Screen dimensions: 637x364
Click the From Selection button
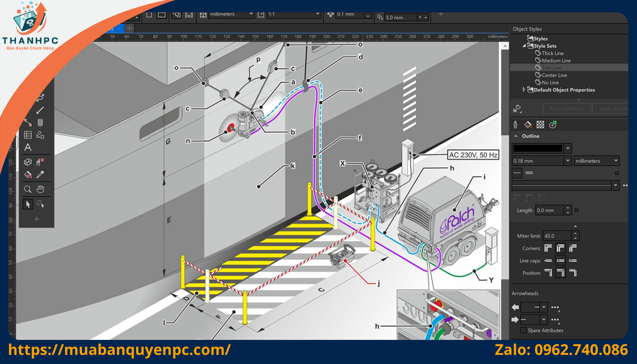point(566,108)
